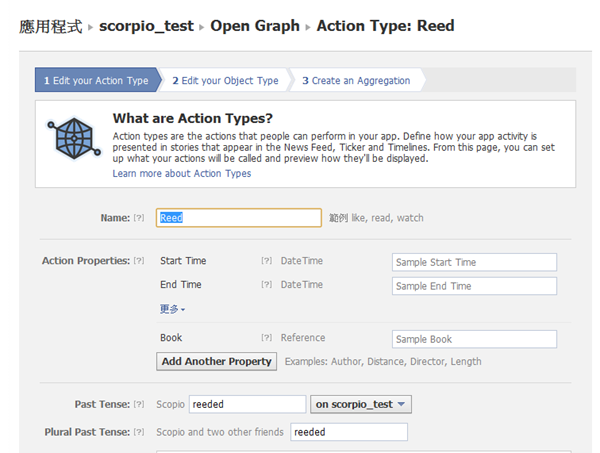
Task: Click help [?] icon for Start Time
Action: 266,261
